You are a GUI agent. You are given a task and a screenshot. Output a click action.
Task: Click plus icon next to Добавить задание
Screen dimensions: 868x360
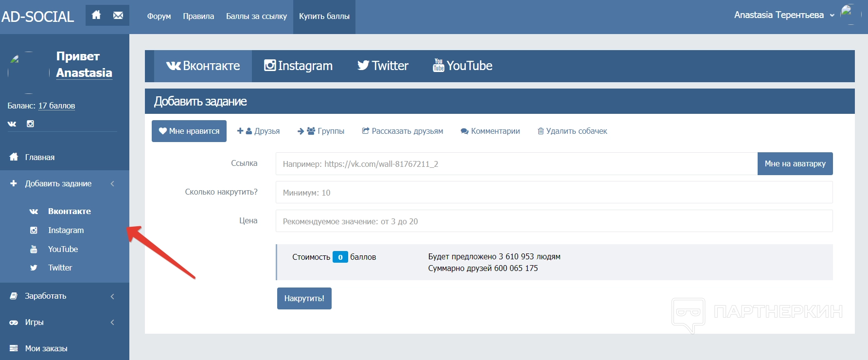pyautogui.click(x=14, y=183)
